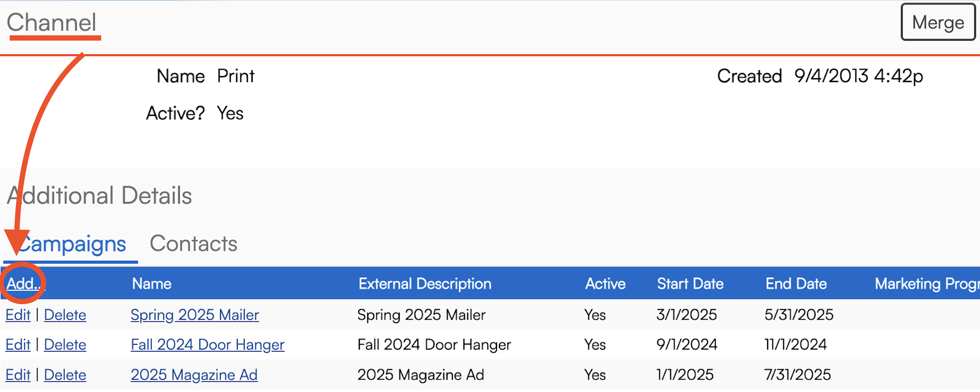Click the Add... link in table header
This screenshot has height=392, width=980.
[x=23, y=283]
